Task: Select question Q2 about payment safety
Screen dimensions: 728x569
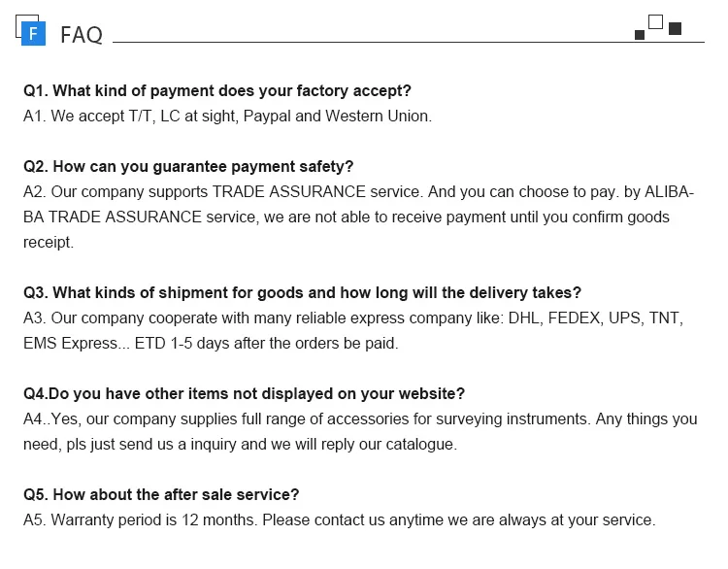Action: click(x=188, y=166)
